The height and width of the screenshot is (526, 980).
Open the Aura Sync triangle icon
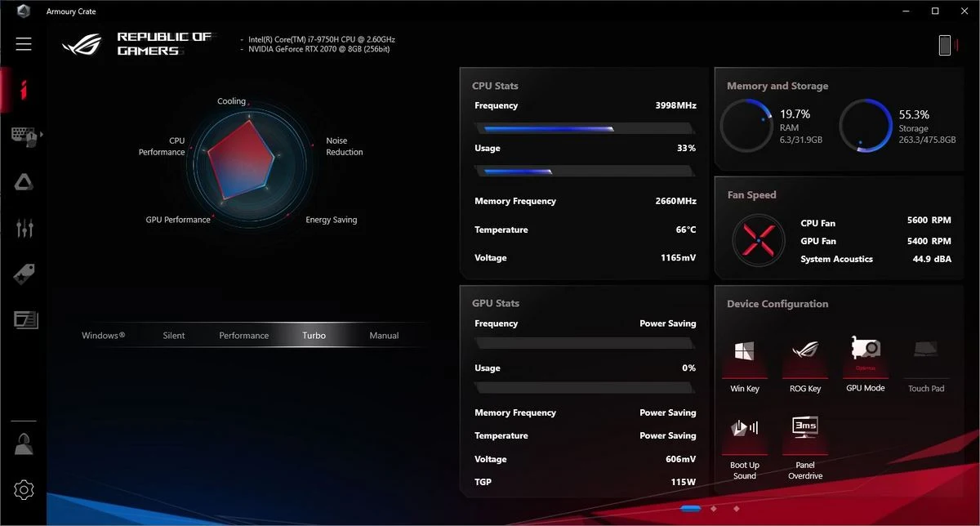click(x=24, y=182)
